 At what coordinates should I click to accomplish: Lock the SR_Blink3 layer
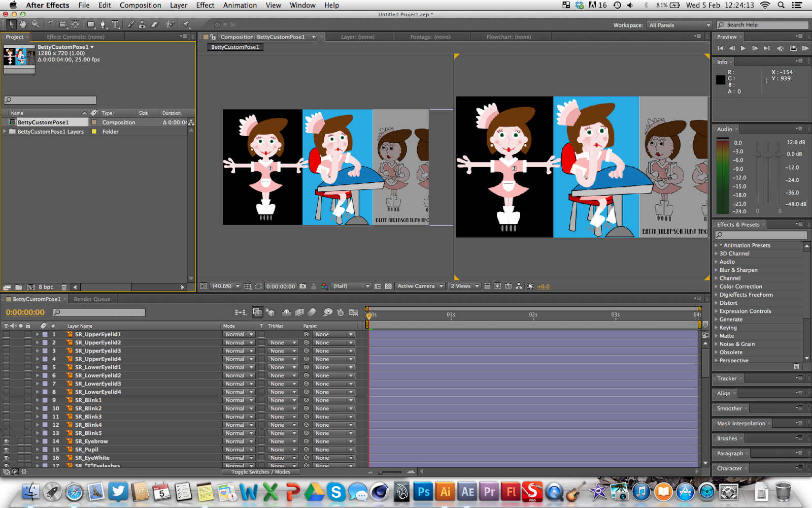pos(28,417)
